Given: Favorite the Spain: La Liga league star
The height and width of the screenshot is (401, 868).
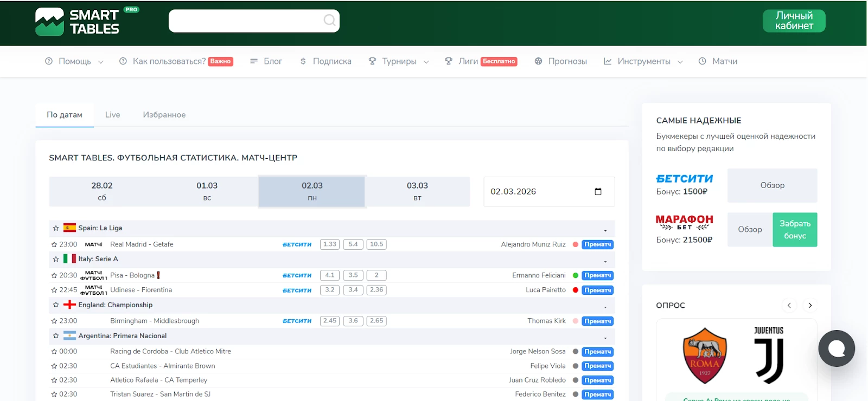Looking at the screenshot, I should [x=56, y=228].
